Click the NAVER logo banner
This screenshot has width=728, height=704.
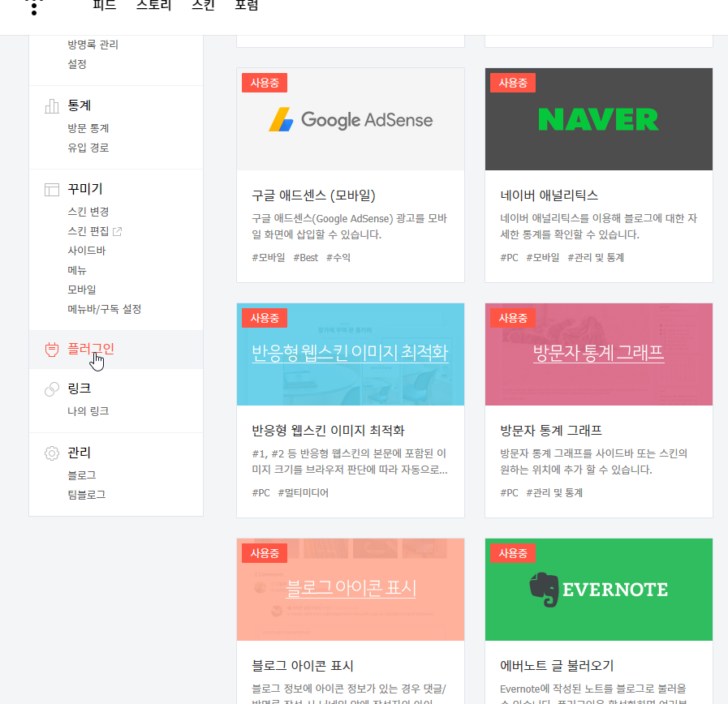598,119
